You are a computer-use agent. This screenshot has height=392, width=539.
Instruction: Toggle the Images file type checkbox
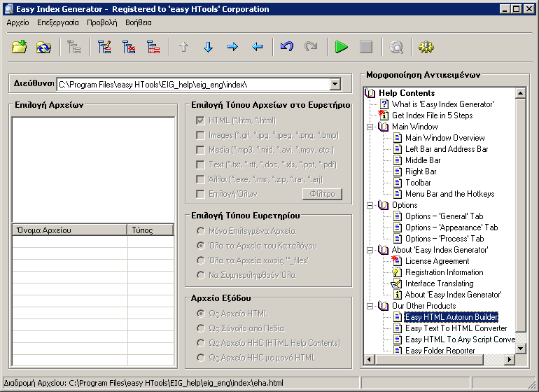point(200,135)
